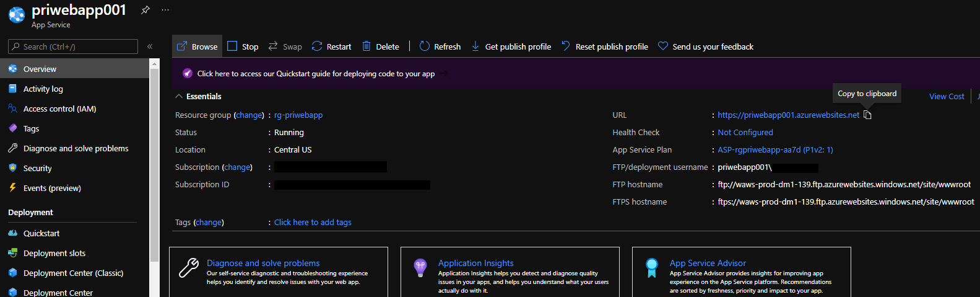Viewport: 980px width, 297px height.
Task: Restart the app service
Action: point(331,47)
